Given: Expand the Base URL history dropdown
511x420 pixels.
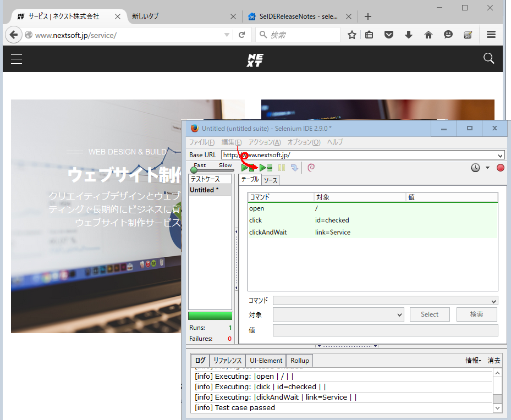Looking at the screenshot, I should pyautogui.click(x=500, y=156).
